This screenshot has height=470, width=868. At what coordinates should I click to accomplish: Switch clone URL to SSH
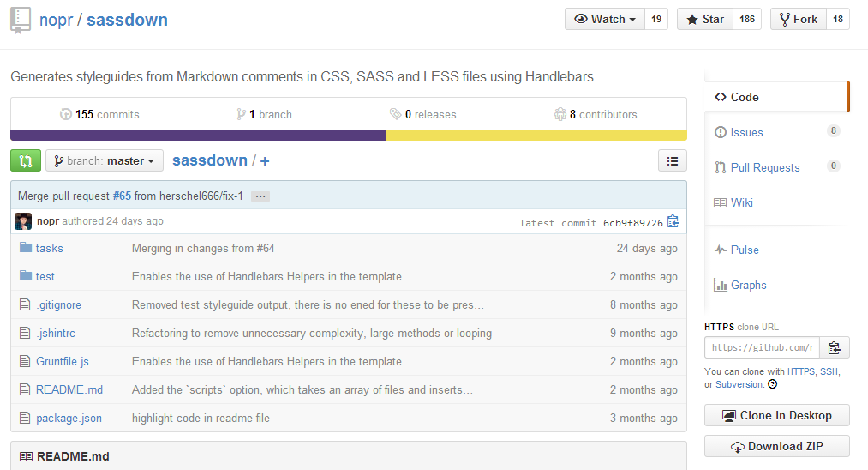pos(829,371)
